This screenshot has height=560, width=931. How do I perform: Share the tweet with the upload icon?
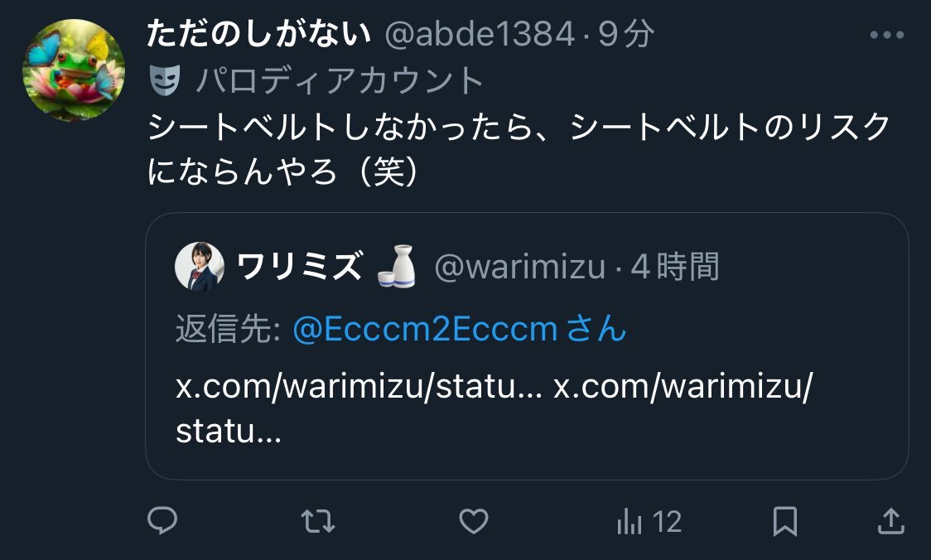890,521
